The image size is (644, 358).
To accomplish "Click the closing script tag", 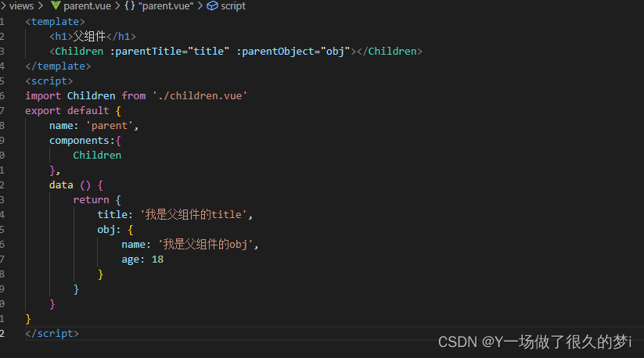I will (52, 334).
